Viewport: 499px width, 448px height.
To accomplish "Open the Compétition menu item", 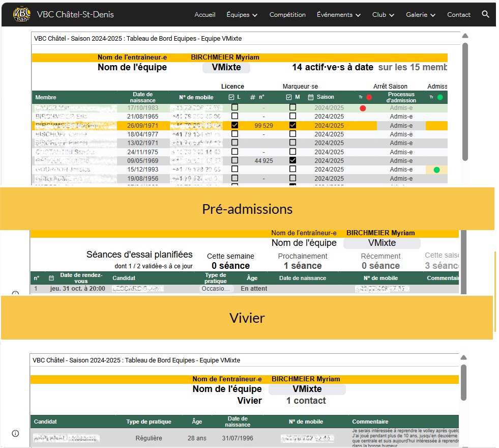I will click(x=287, y=15).
